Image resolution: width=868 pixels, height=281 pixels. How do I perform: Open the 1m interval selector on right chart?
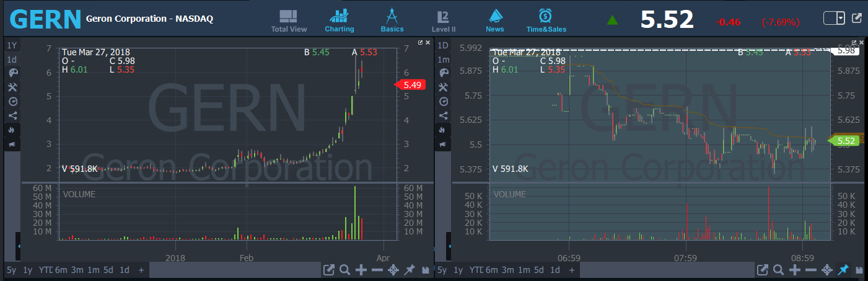pos(443,60)
